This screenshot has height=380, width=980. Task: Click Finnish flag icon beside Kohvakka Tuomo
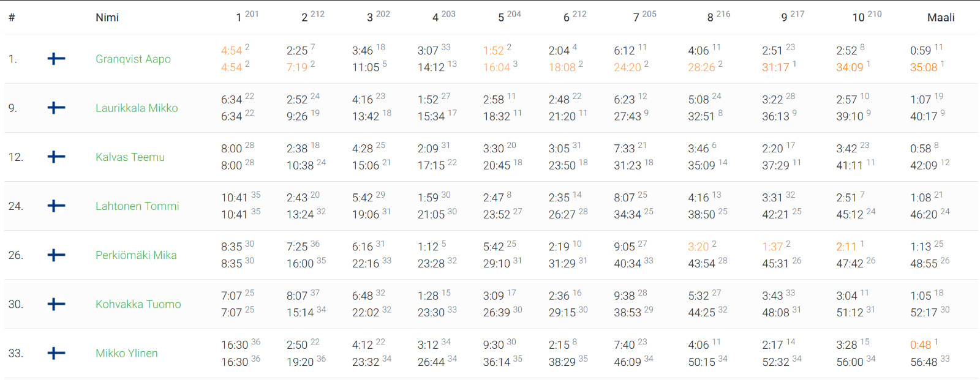56,304
